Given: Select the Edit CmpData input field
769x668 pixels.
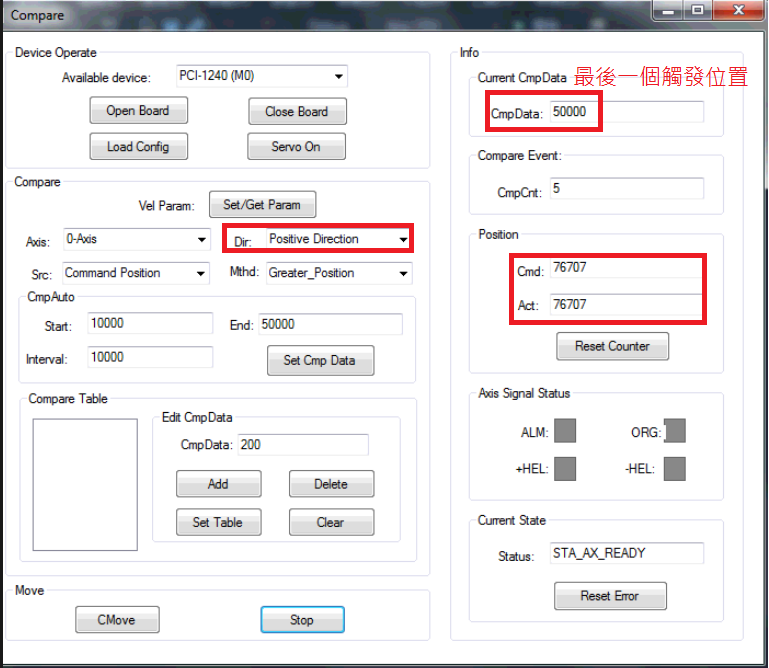Looking at the screenshot, I should click(x=303, y=445).
